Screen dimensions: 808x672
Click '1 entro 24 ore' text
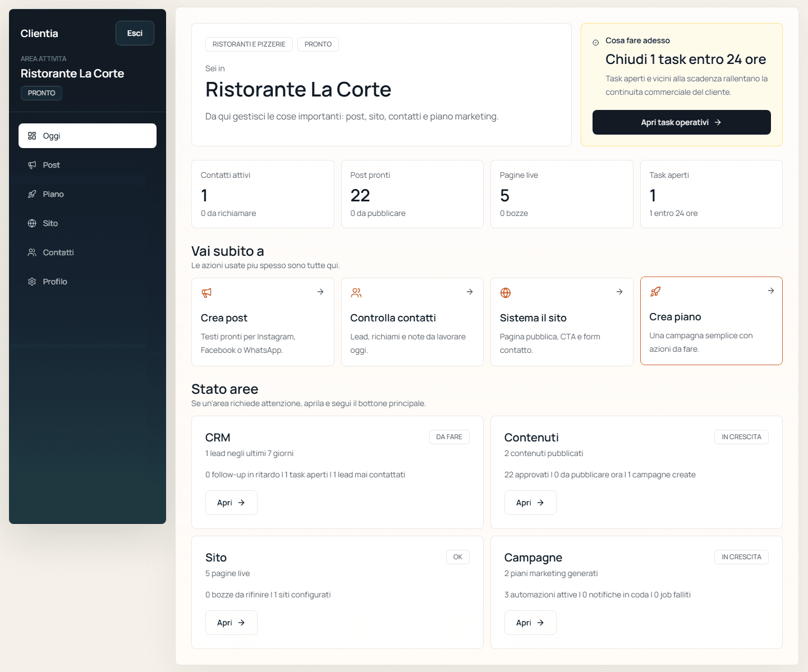coord(673,213)
